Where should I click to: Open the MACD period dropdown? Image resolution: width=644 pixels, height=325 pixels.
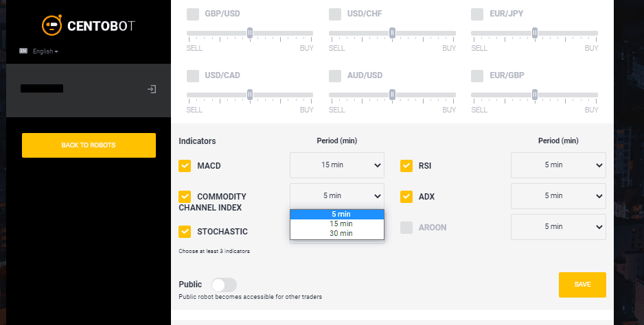[337, 165]
